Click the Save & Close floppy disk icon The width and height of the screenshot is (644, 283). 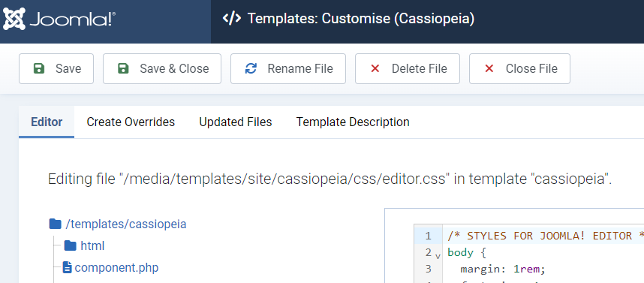coord(123,68)
